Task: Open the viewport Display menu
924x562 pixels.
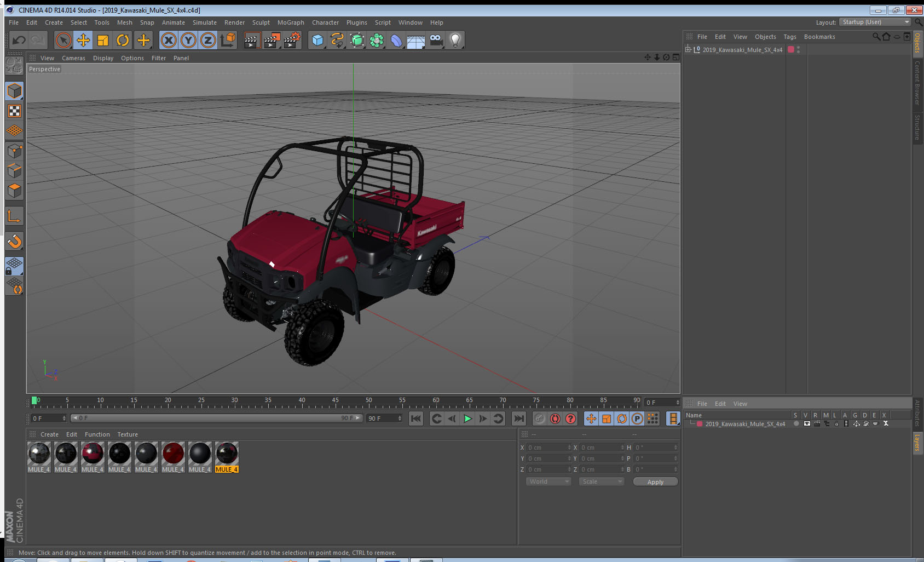Action: tap(103, 58)
